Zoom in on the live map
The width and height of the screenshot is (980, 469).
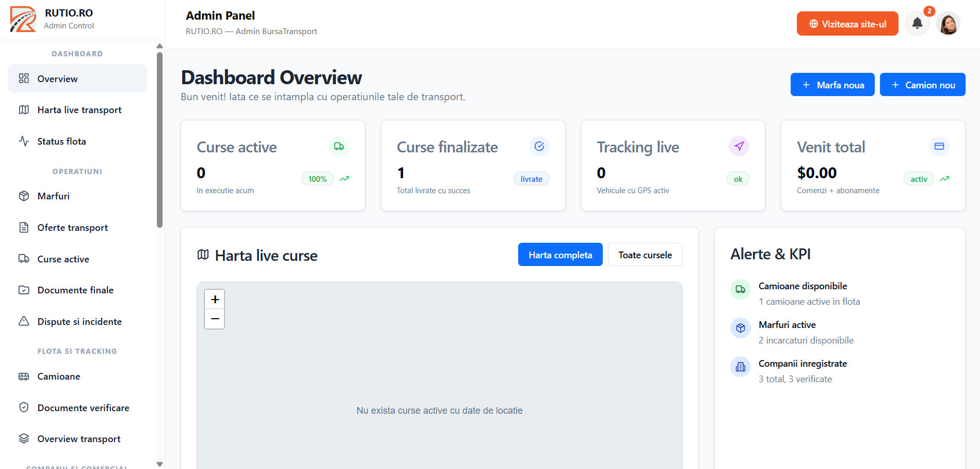[x=215, y=299]
